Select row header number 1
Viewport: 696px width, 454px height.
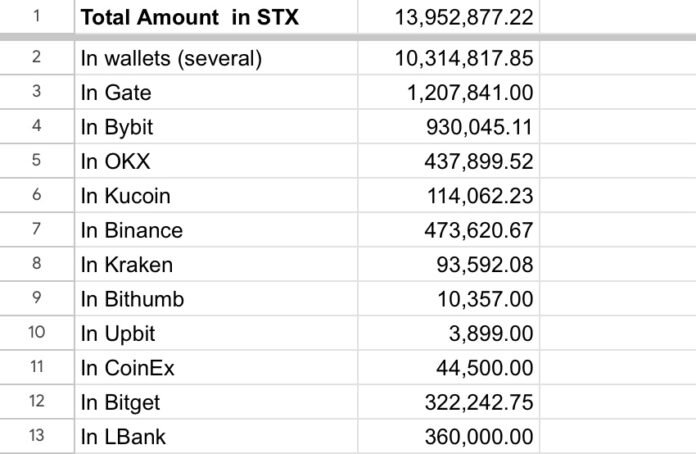click(x=36, y=18)
